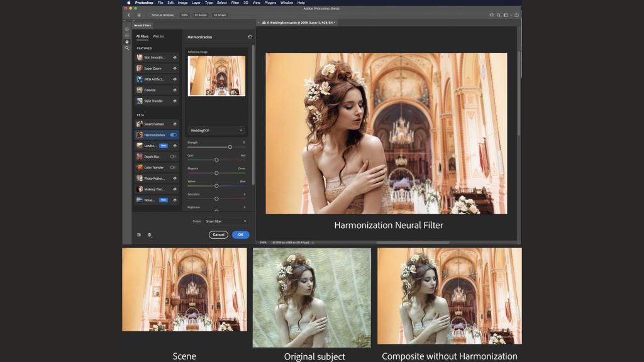
Task: Turn on the Color Transfer toggle
Action: (173, 167)
